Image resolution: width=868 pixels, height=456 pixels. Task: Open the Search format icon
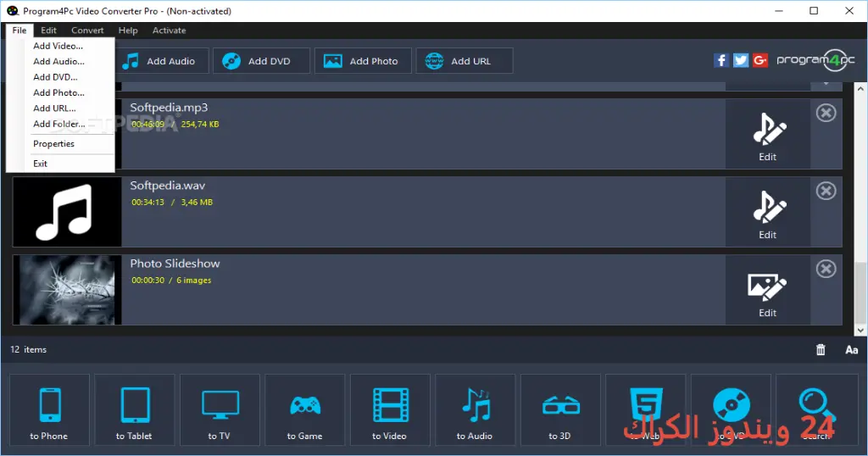[816, 409]
